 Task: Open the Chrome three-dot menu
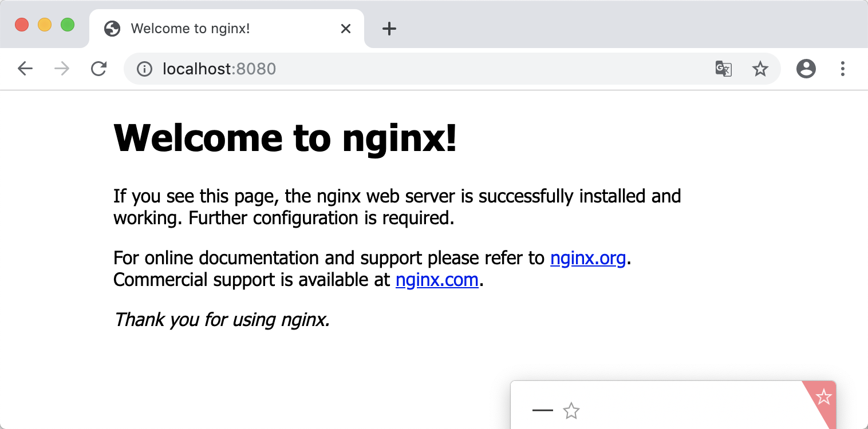842,69
